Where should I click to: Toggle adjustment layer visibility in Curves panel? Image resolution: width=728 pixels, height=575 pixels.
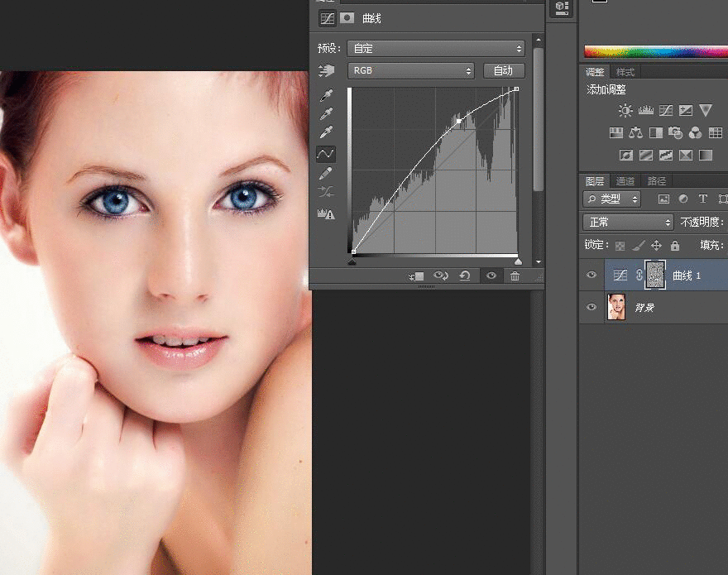pos(491,276)
